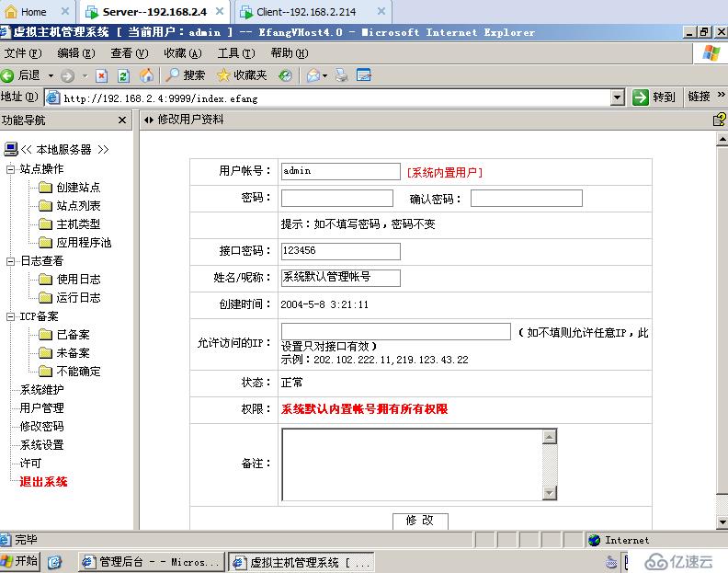Open 已备案 folder item

tap(64, 335)
